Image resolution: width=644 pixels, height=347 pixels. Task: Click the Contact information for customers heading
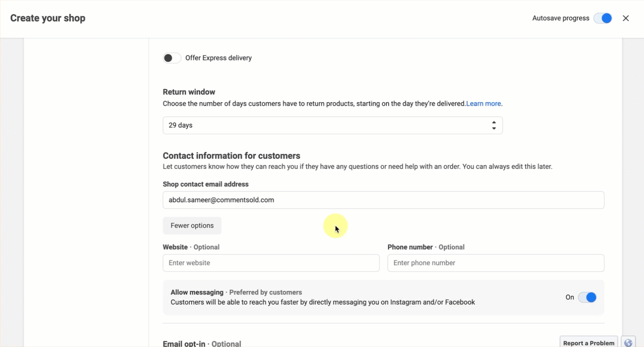click(x=231, y=156)
